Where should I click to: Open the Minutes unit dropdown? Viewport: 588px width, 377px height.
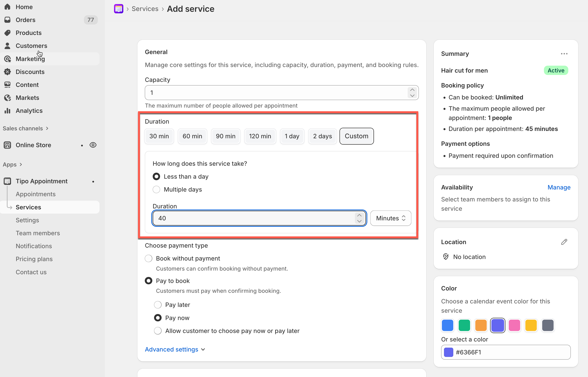390,218
